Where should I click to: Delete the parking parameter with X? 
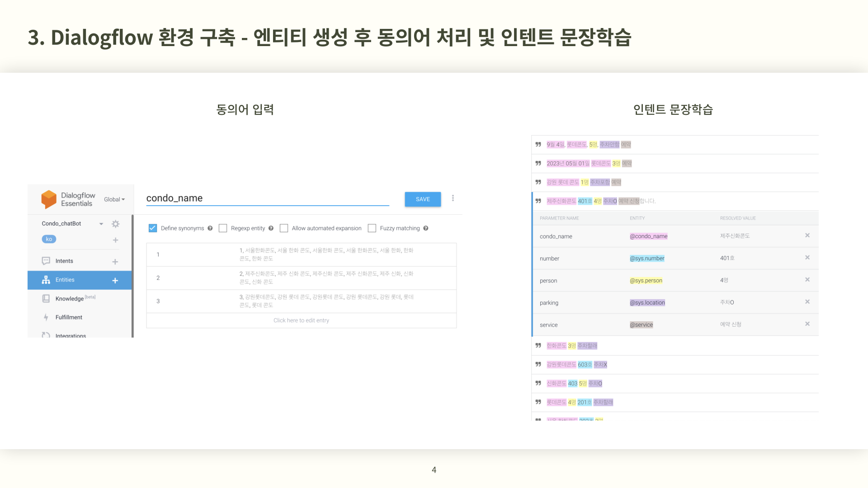[x=807, y=302]
